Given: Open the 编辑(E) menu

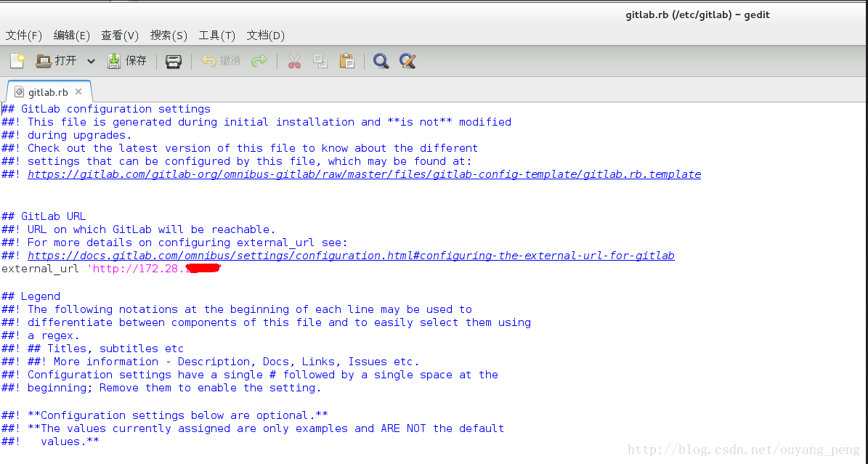Looking at the screenshot, I should point(71,36).
